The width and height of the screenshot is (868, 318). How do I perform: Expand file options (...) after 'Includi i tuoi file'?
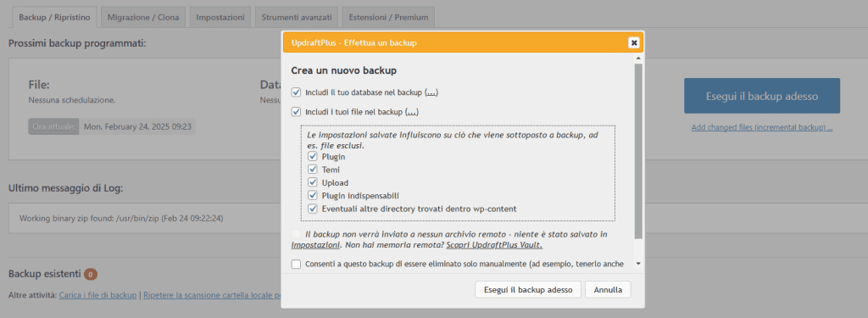tap(412, 112)
